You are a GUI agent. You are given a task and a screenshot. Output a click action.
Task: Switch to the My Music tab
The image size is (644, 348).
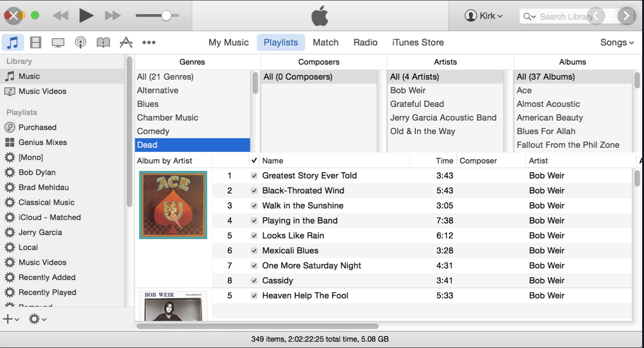tap(229, 42)
